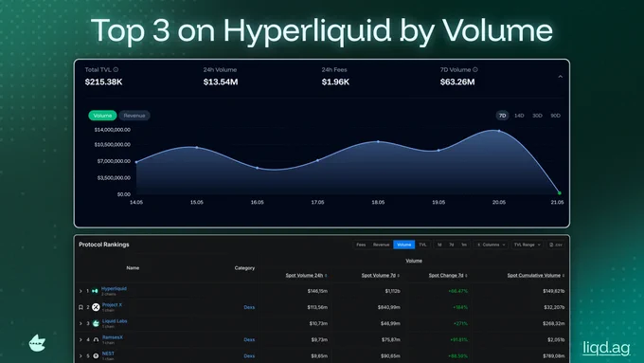Screen dimensions: 644x363
Task: Click the 16.05 chart data point
Action: click(x=257, y=168)
